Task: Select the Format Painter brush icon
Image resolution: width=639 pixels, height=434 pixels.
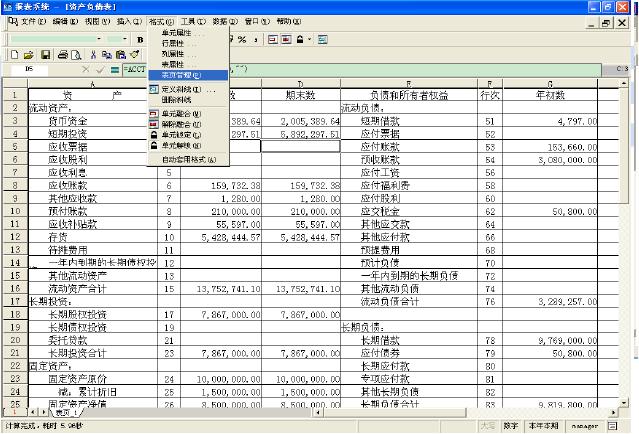Action: (x=134, y=54)
